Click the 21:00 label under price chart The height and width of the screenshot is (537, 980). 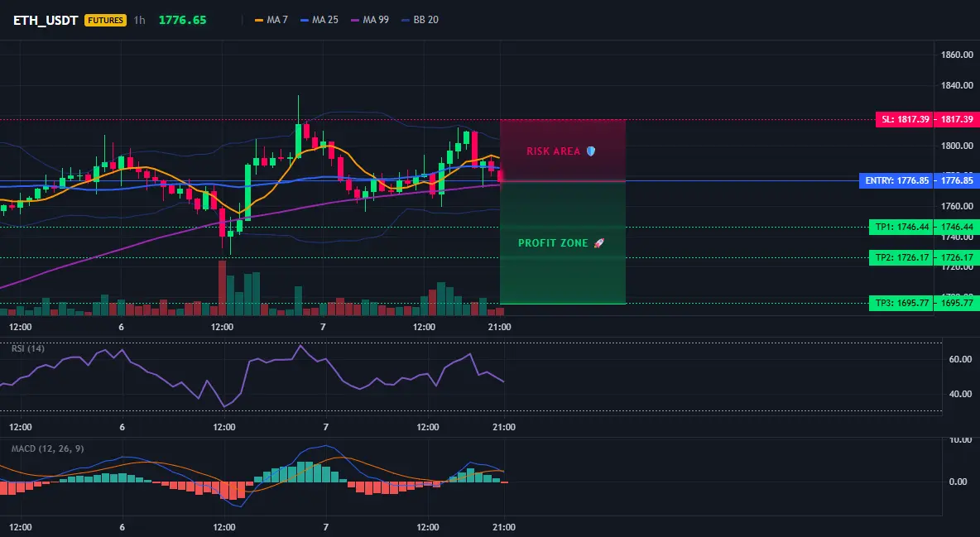point(499,327)
